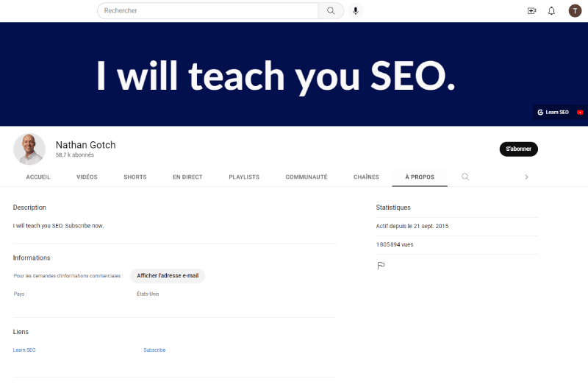Click the Nathan Gotch channel name
588x390 pixels.
(85, 145)
